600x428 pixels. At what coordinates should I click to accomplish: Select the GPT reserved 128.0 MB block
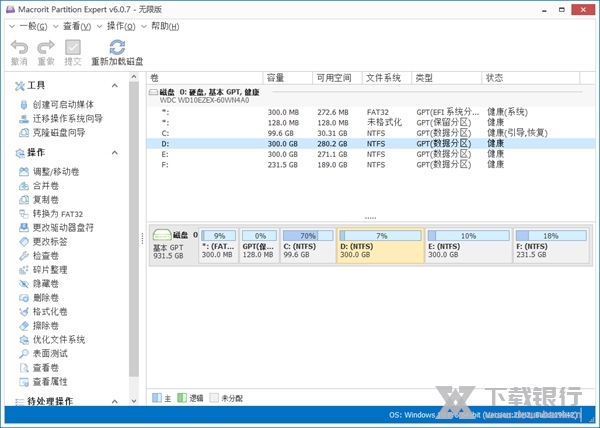tap(260, 246)
